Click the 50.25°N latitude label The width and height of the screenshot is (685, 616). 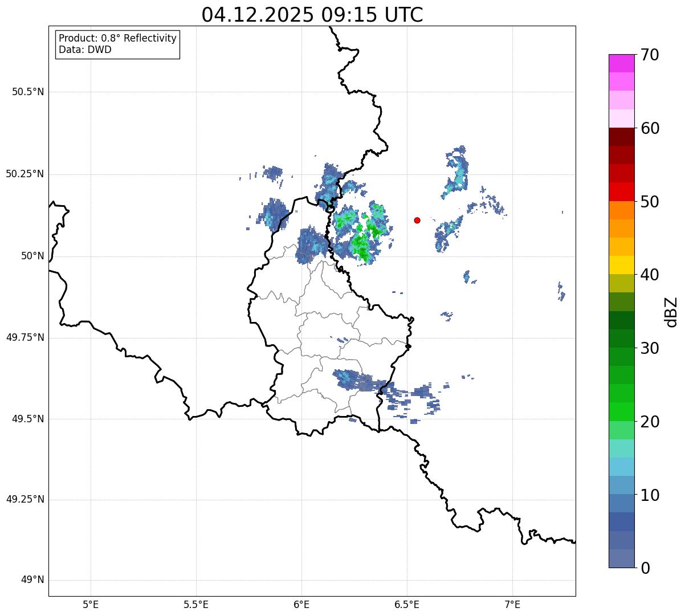pyautogui.click(x=25, y=174)
